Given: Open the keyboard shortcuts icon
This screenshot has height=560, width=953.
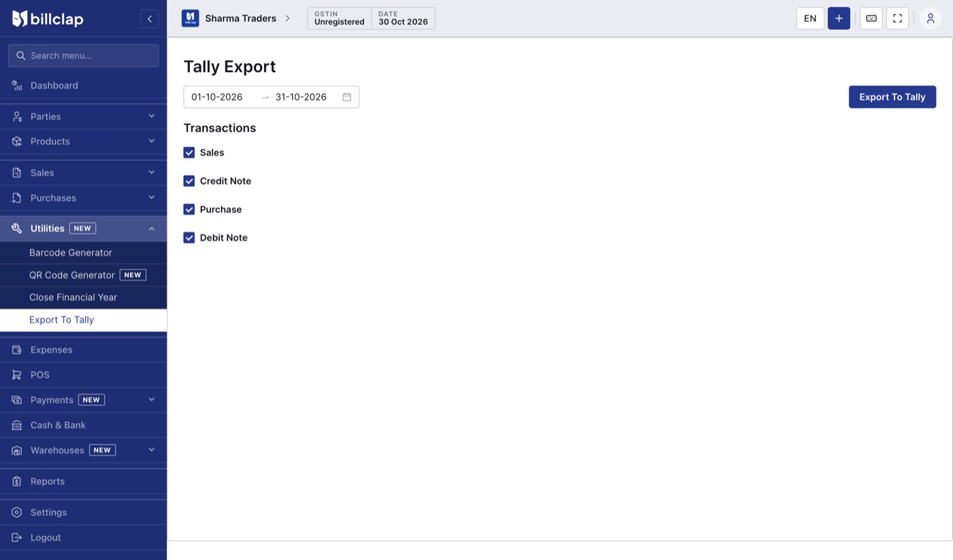Looking at the screenshot, I should click(871, 18).
